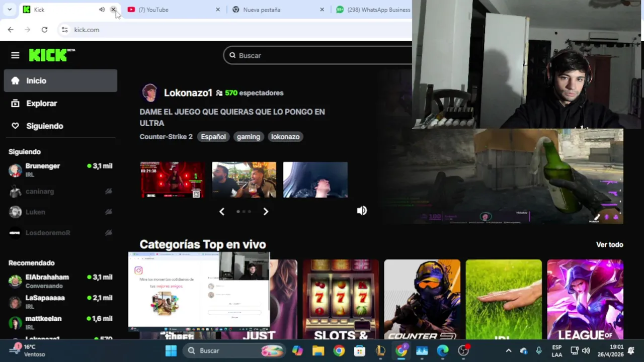The height and width of the screenshot is (362, 644).
Task: Open the Counter-Strike category card
Action: [422, 300]
